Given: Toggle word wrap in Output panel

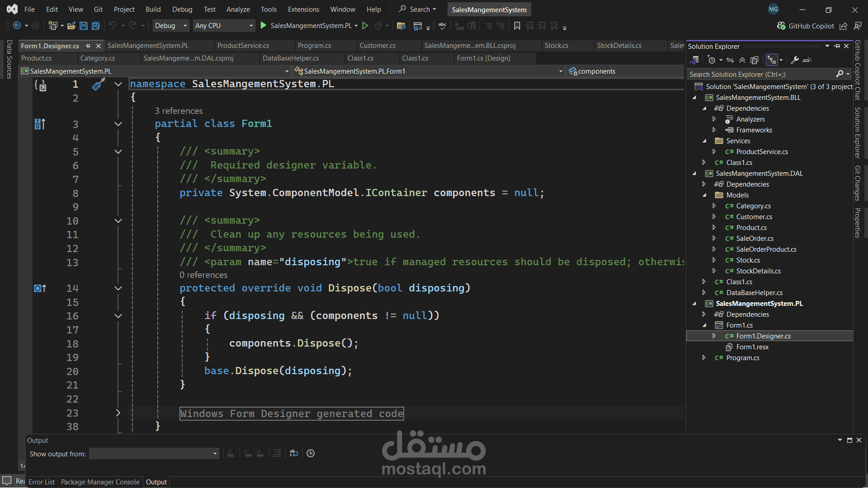Looking at the screenshot, I should coord(294,453).
